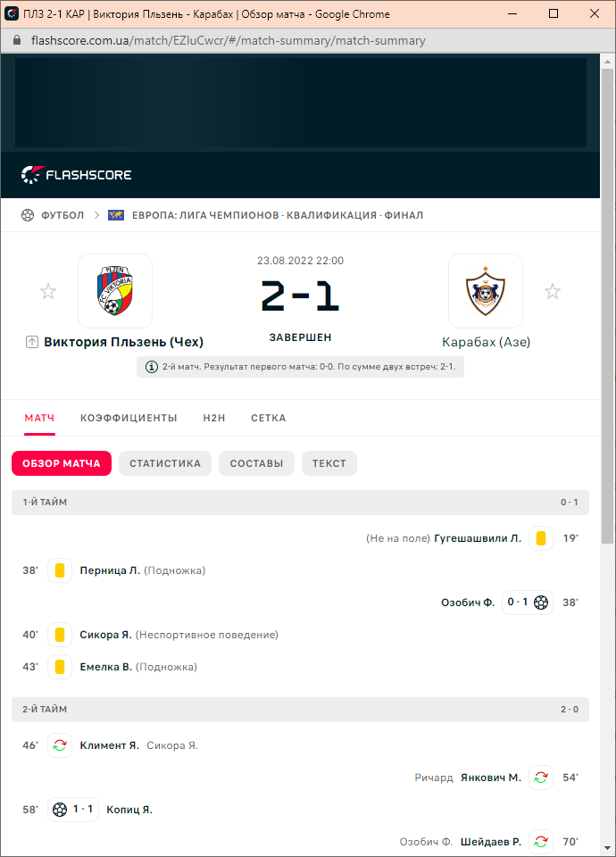Click the info icon in the aggregate note

(152, 367)
